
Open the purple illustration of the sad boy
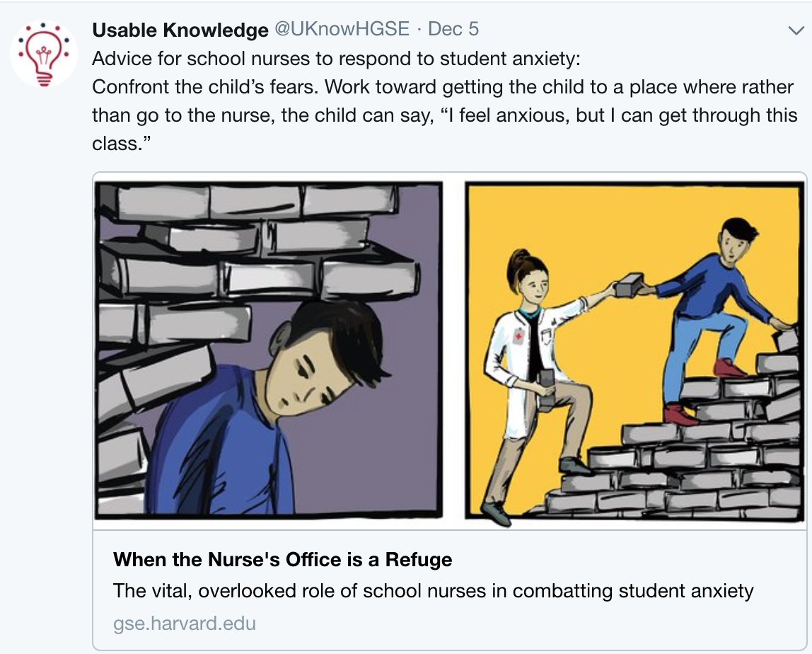coord(268,350)
